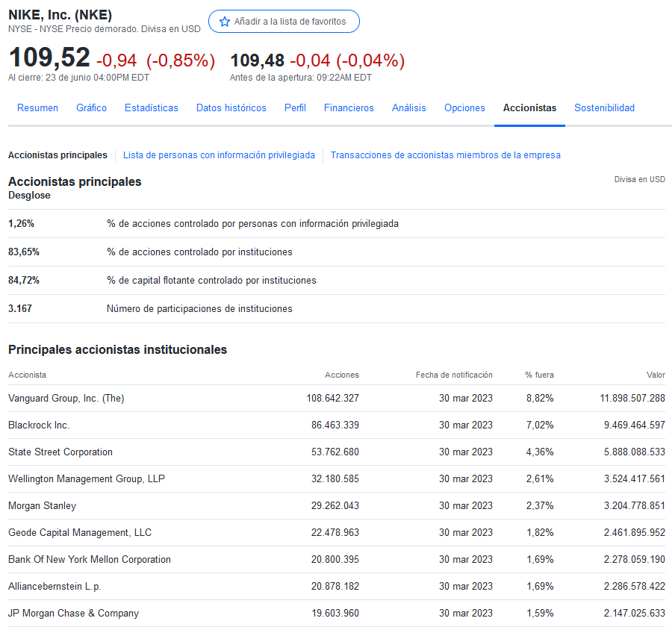The width and height of the screenshot is (672, 627).
Task: Select the Alliancebernstein L.p. row
Action: (337, 586)
